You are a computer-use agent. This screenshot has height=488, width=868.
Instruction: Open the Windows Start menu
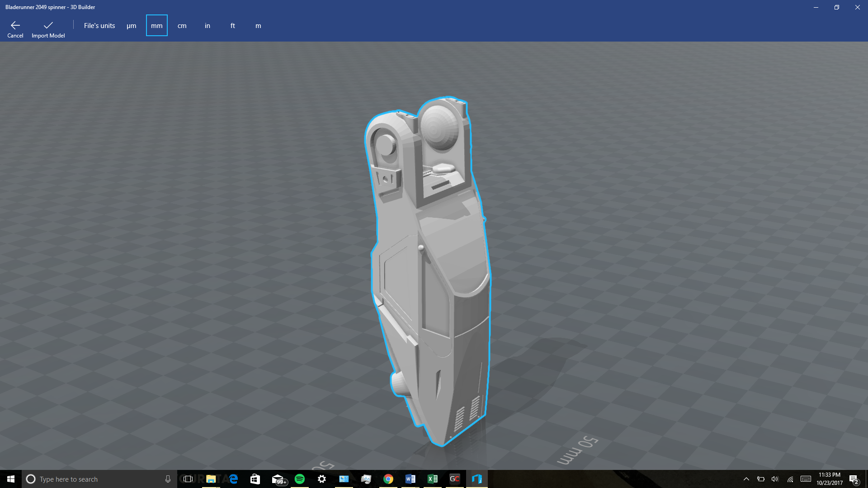[x=11, y=479]
